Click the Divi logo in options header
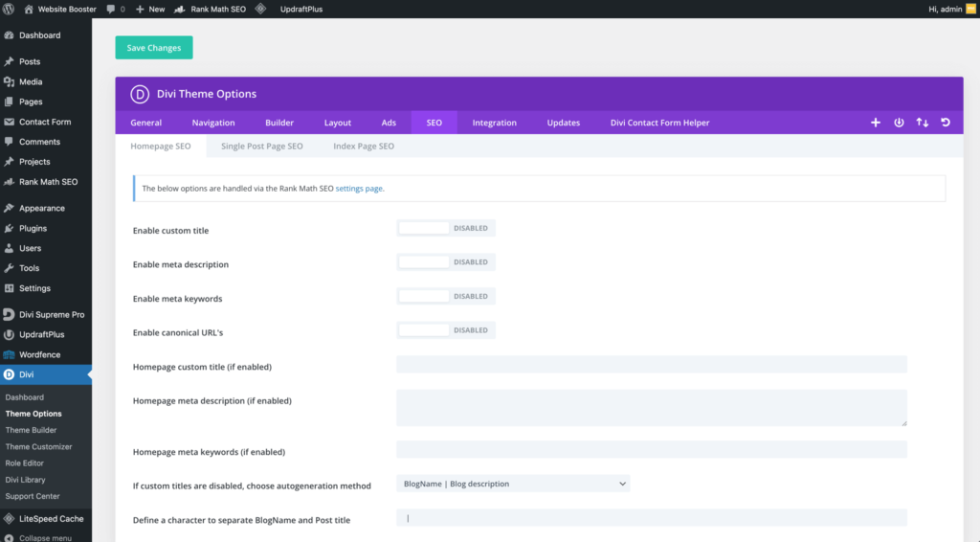The height and width of the screenshot is (542, 980). click(x=140, y=94)
